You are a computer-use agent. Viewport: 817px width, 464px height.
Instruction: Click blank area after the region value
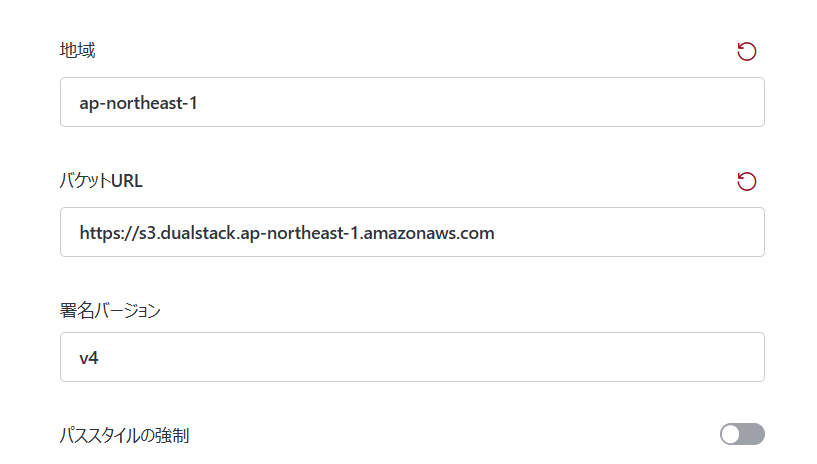click(480, 102)
